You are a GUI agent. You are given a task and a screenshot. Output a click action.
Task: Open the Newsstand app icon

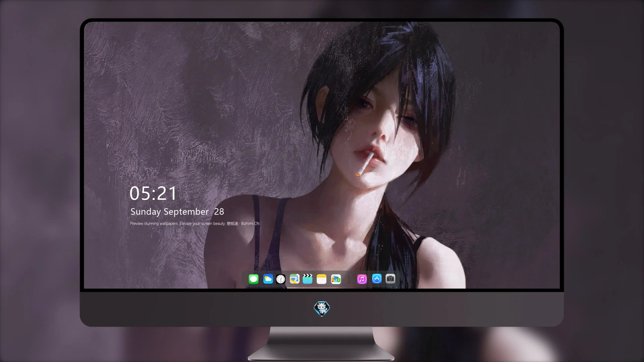(x=336, y=279)
